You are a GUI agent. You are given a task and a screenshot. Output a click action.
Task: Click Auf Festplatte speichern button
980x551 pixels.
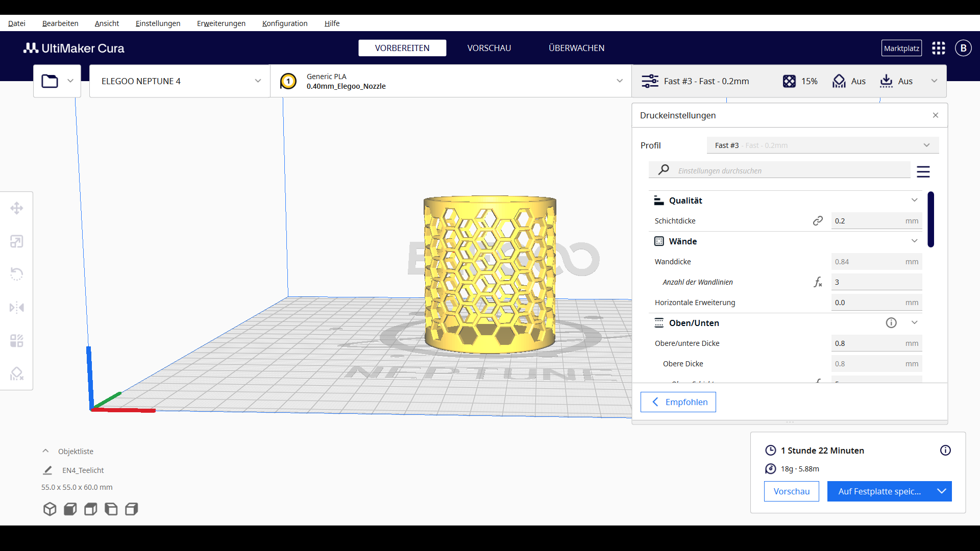pyautogui.click(x=879, y=491)
